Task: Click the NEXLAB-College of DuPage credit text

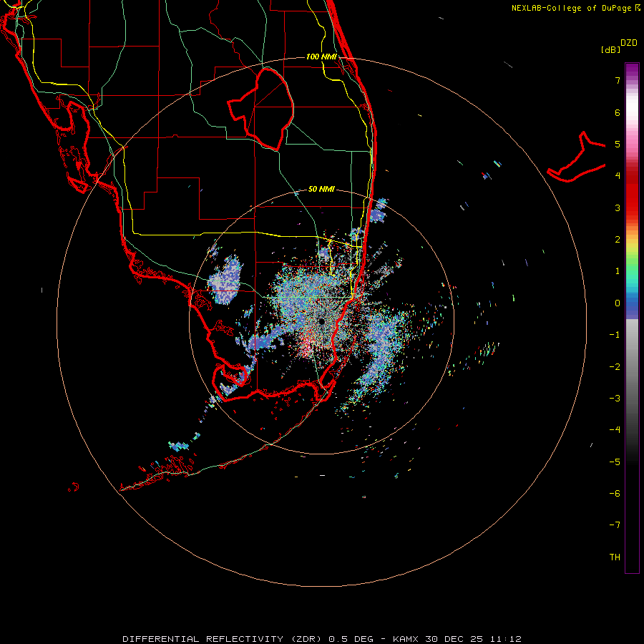Action: (x=571, y=8)
